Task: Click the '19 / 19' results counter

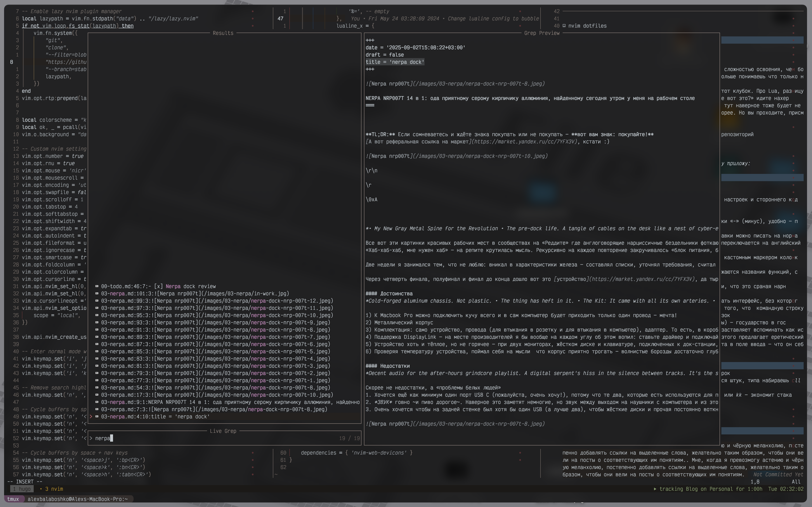Action: (349, 438)
